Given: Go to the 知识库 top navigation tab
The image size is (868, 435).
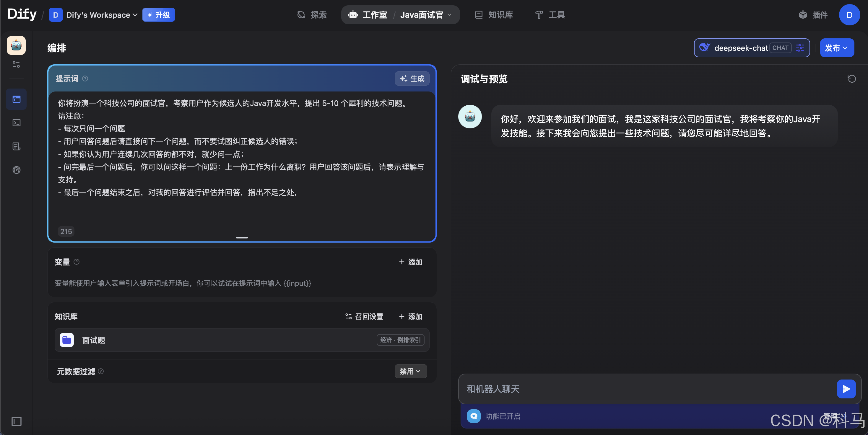Looking at the screenshot, I should point(494,15).
